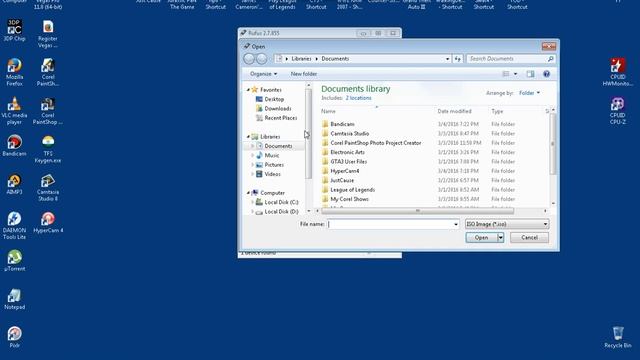This screenshot has width=640, height=360.
Task: Select Local Disk (C:) in navigation pane
Action: (x=281, y=202)
